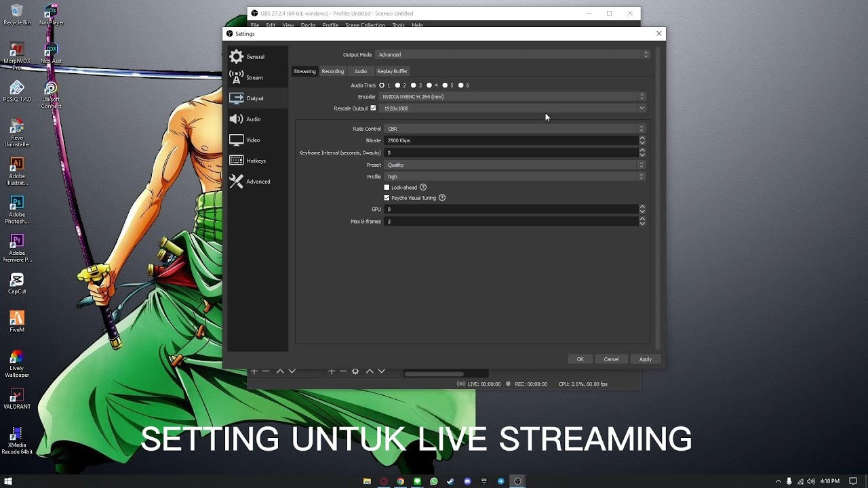Image resolution: width=868 pixels, height=488 pixels.
Task: Switch to the Audio tab beside Recording
Action: tap(361, 71)
